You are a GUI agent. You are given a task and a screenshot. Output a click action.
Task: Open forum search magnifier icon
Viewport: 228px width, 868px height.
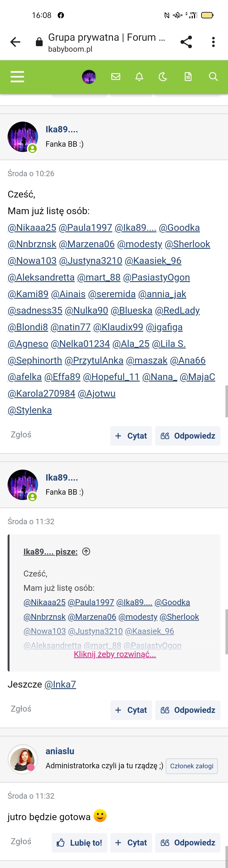coord(213,77)
